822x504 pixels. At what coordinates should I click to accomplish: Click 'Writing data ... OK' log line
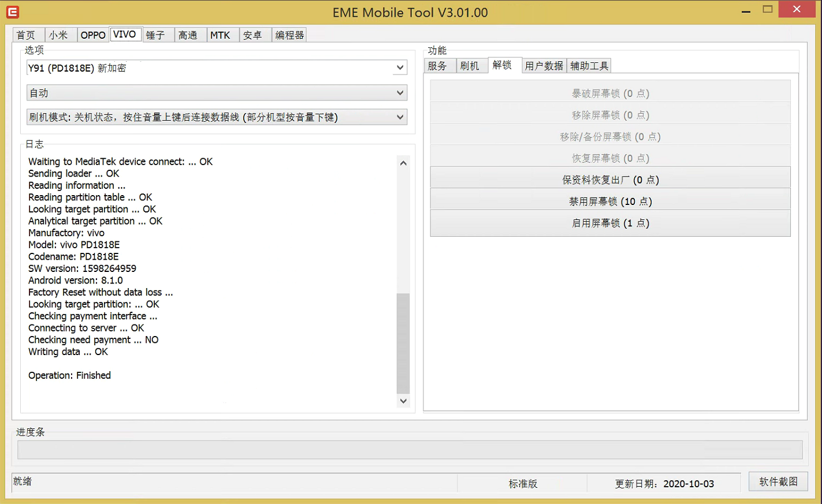pyautogui.click(x=68, y=352)
